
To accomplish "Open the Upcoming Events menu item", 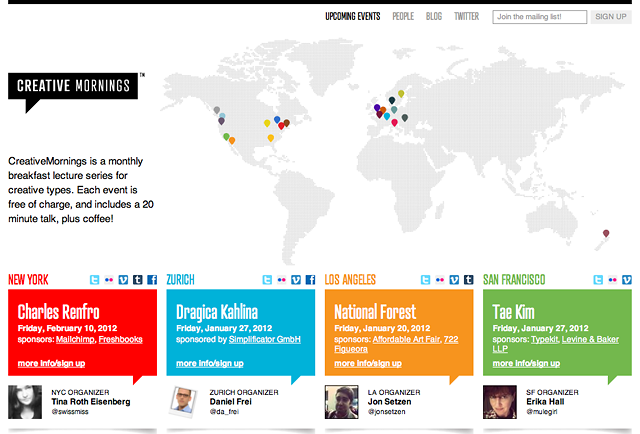I will pos(353,16).
